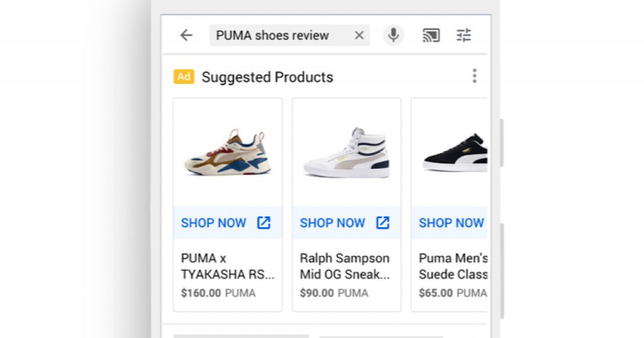Click external link icon on Ralph Sampson card
Image resolution: width=644 pixels, height=338 pixels.
(382, 222)
